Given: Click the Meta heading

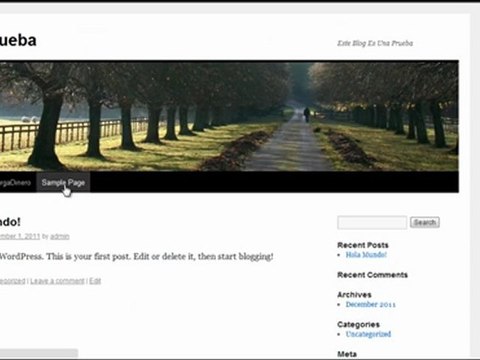Looking at the screenshot, I should 347,354.
